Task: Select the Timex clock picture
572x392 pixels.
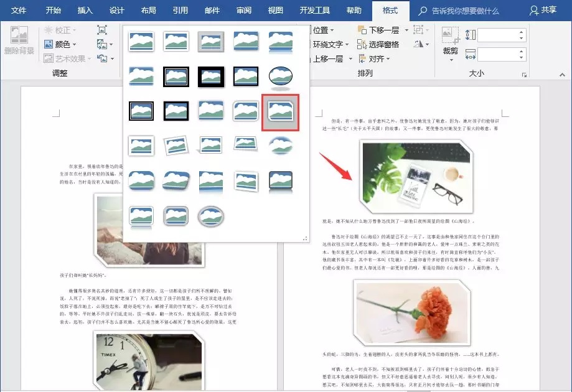Action: [149, 360]
